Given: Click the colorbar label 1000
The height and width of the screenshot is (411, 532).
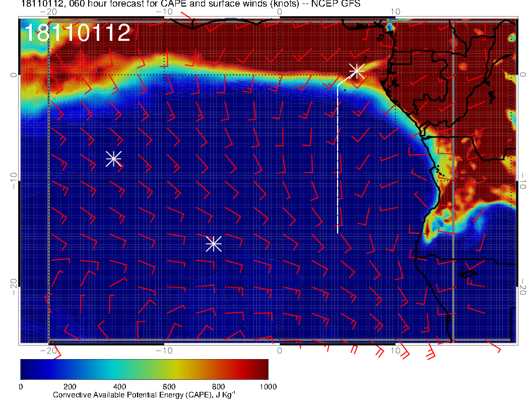Looking at the screenshot, I should click(268, 387).
